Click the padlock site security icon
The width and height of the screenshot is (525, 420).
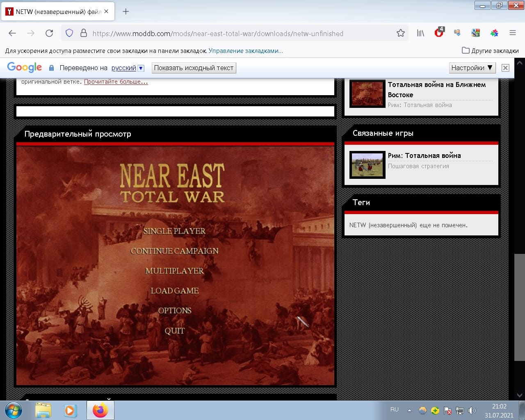[83, 33]
